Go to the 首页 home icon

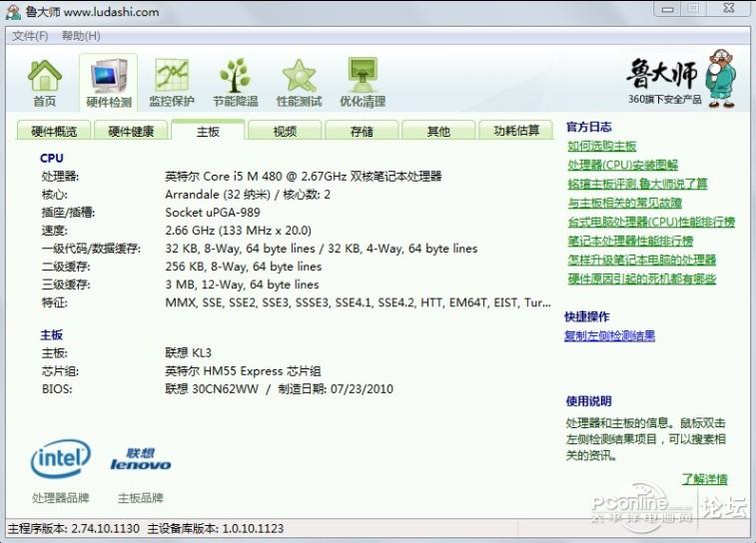pyautogui.click(x=45, y=83)
